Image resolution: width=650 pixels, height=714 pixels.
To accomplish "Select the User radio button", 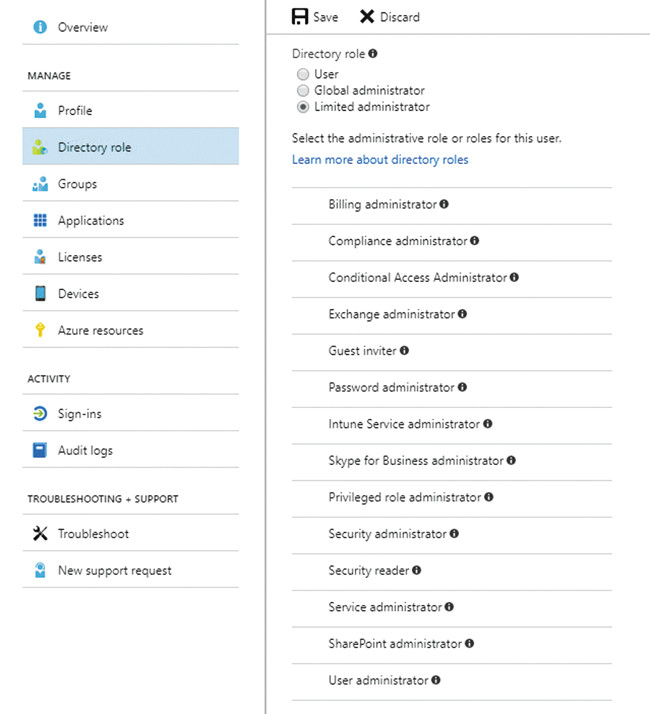I will [303, 74].
